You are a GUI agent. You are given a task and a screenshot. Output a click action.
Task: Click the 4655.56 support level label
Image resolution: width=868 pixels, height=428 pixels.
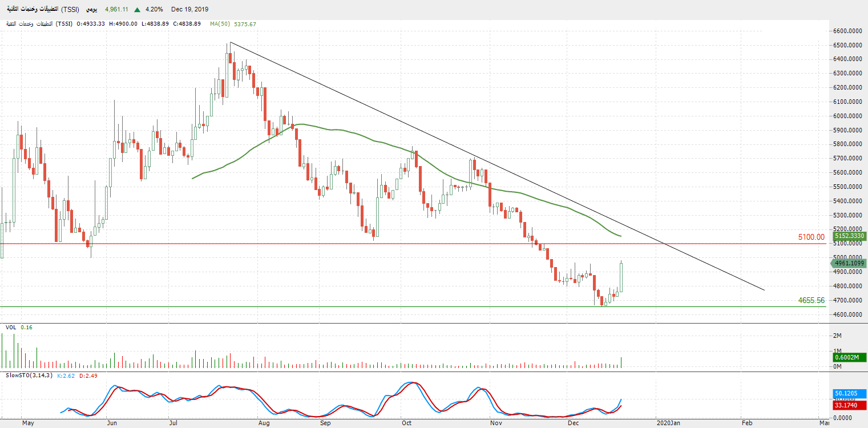pyautogui.click(x=812, y=300)
